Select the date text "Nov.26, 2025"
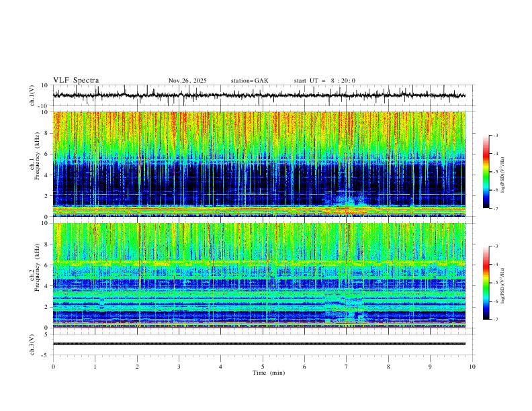This screenshot has width=532, height=411. [x=187, y=81]
